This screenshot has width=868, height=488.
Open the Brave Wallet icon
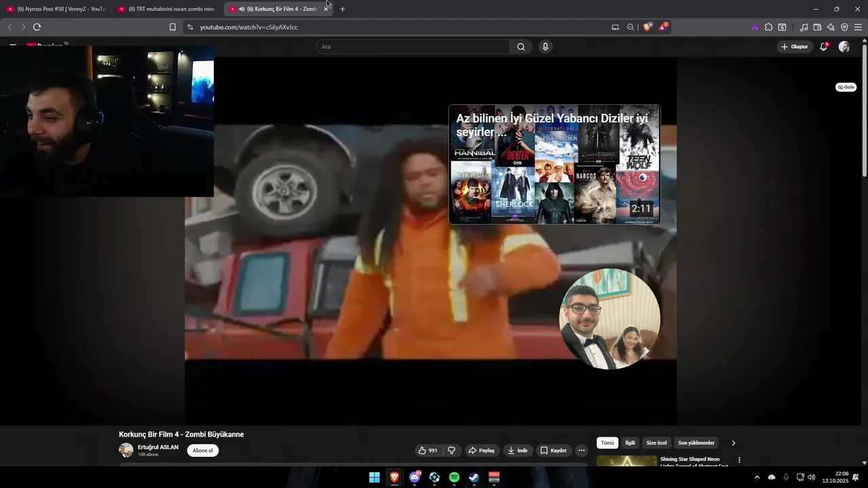(817, 27)
